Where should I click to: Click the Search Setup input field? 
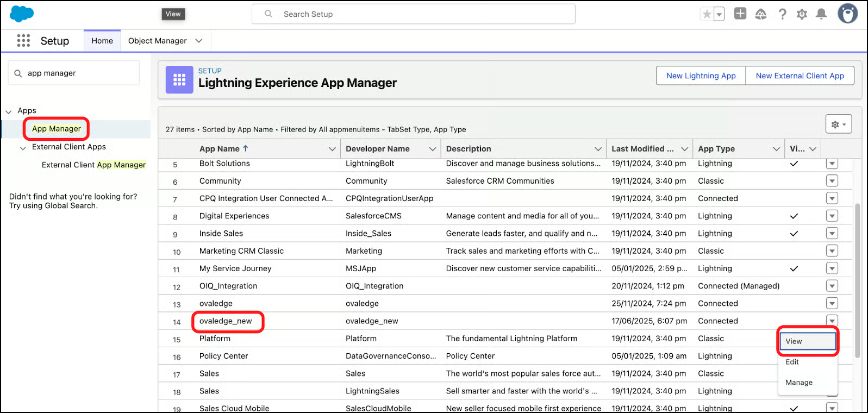413,14
